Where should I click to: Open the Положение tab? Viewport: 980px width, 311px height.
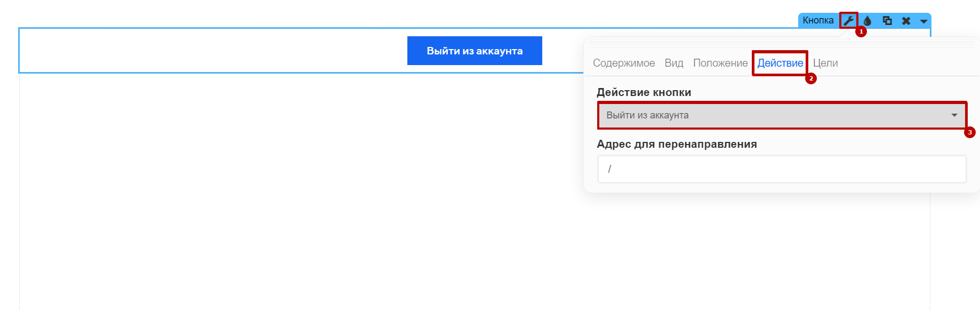pyautogui.click(x=720, y=63)
